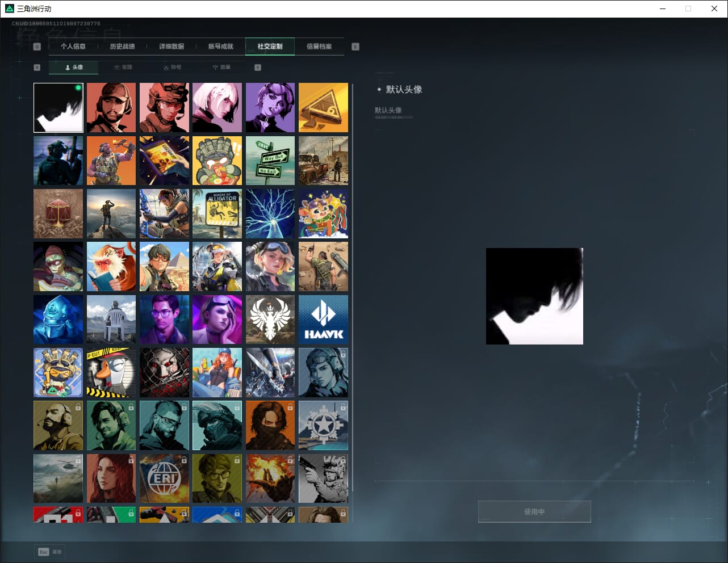Open the 账号成就 tab
728x563 pixels.
click(221, 47)
